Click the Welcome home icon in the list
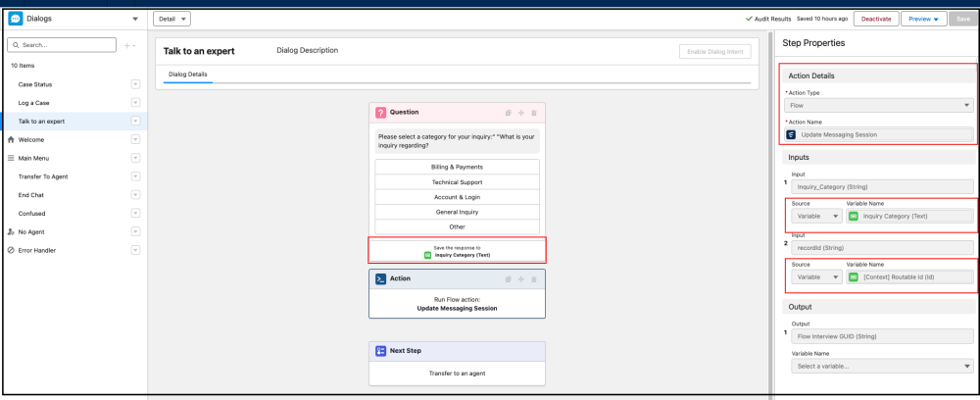This screenshot has width=980, height=400. [x=11, y=139]
